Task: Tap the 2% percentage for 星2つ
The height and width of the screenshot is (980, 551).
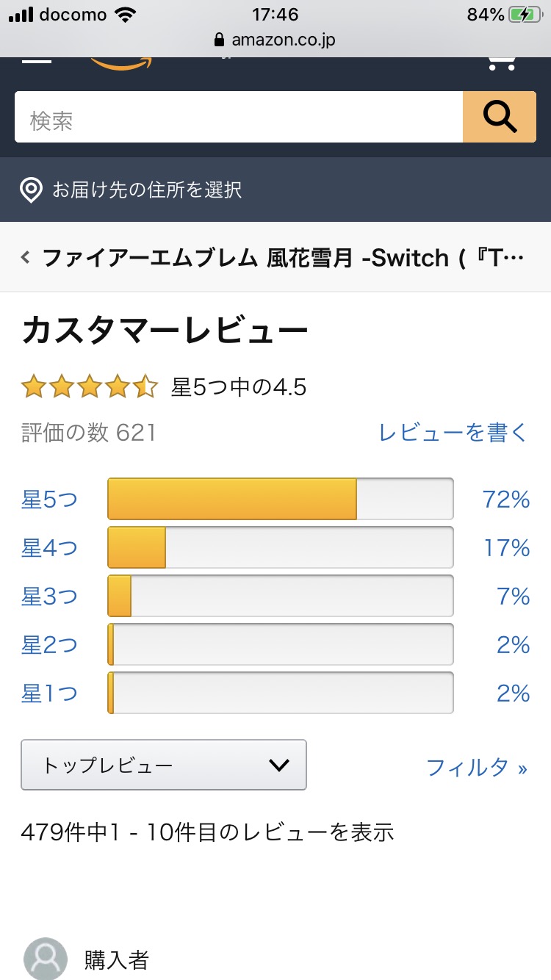Action: tap(513, 644)
